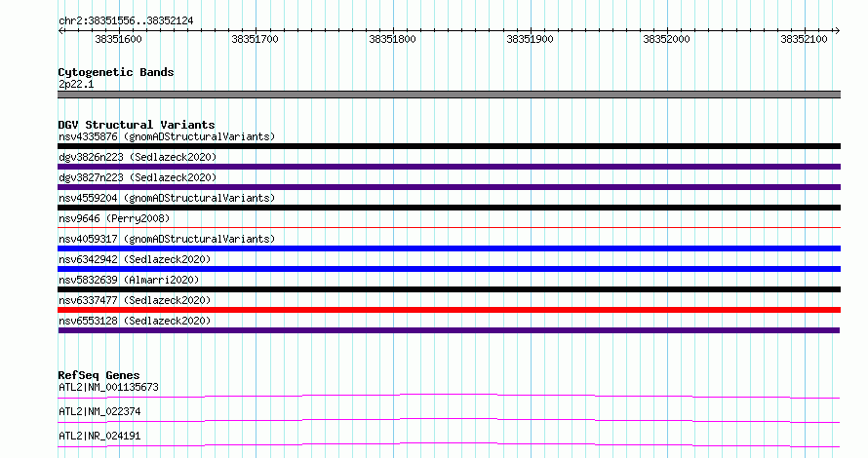The width and height of the screenshot is (868, 458).
Task: Click the magenta line for ATL2|NM_022374
Action: coord(449,420)
